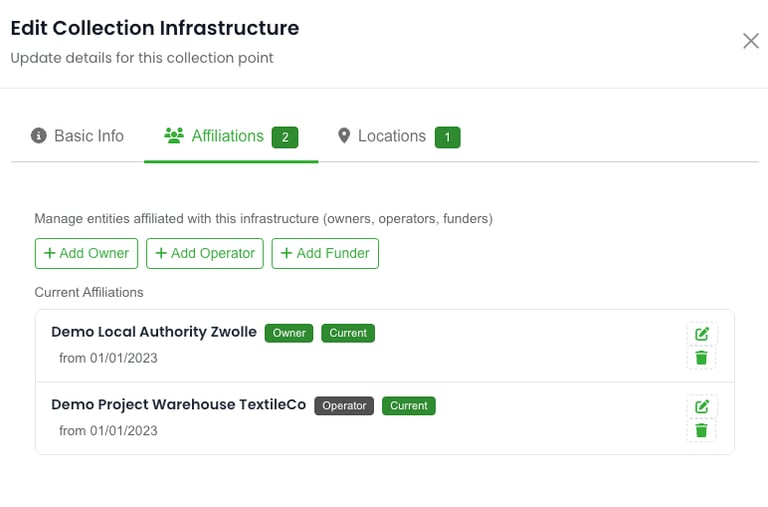
Task: Click the info icon on Basic Info tab
Action: tap(39, 136)
